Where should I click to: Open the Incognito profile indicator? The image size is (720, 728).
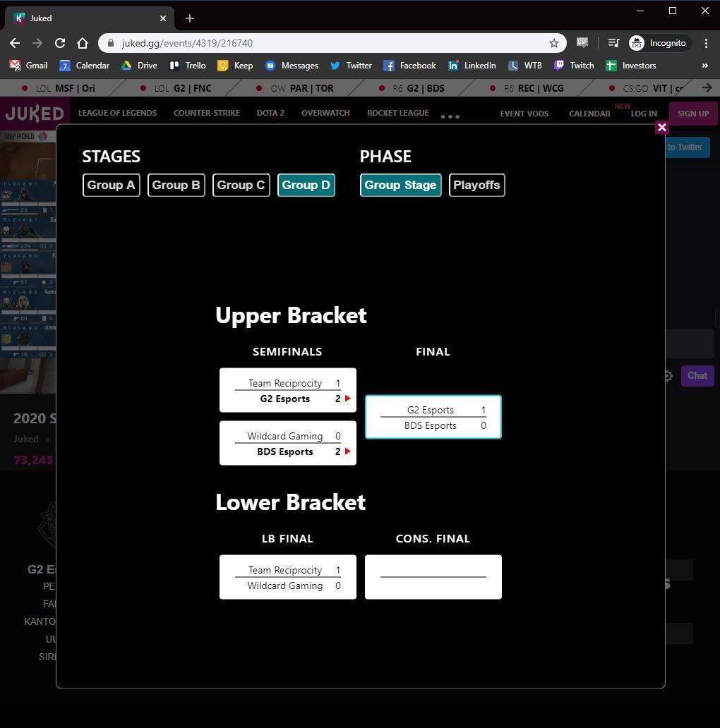coord(658,43)
